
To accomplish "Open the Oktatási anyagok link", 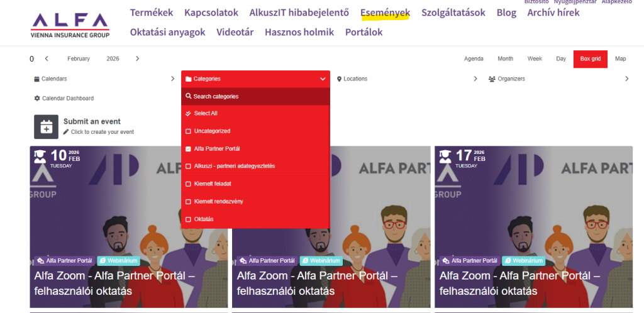I will pos(167,32).
